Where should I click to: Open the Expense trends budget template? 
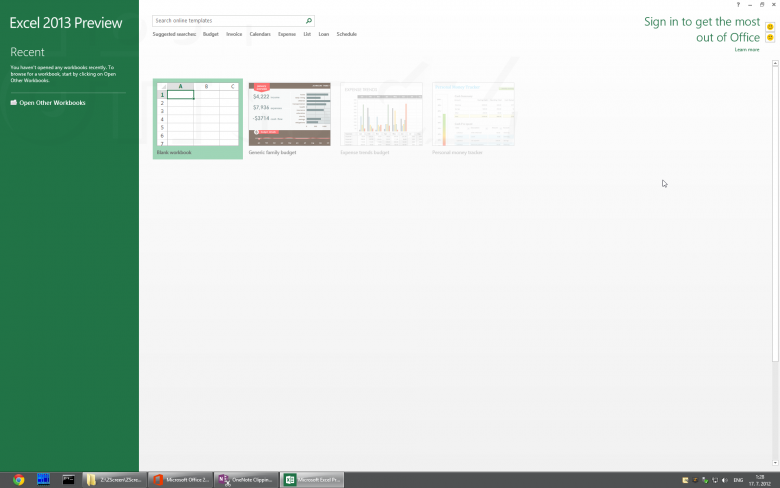(x=381, y=118)
